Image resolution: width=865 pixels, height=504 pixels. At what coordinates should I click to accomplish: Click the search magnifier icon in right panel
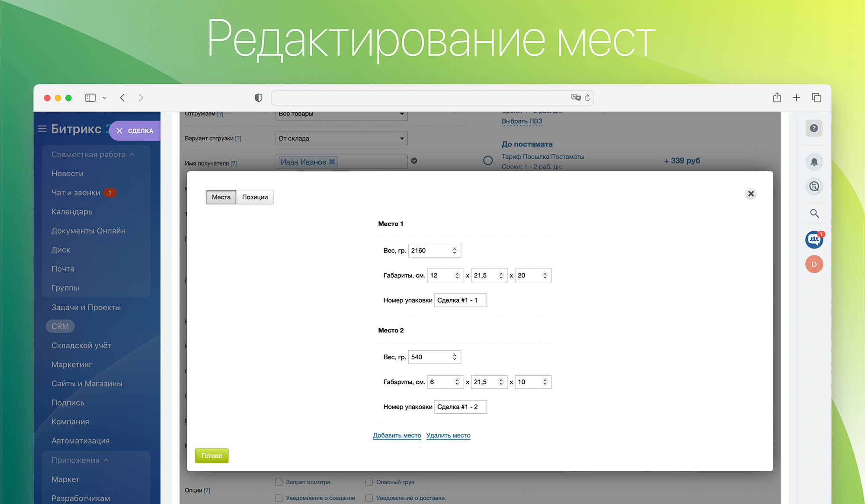pyautogui.click(x=814, y=214)
